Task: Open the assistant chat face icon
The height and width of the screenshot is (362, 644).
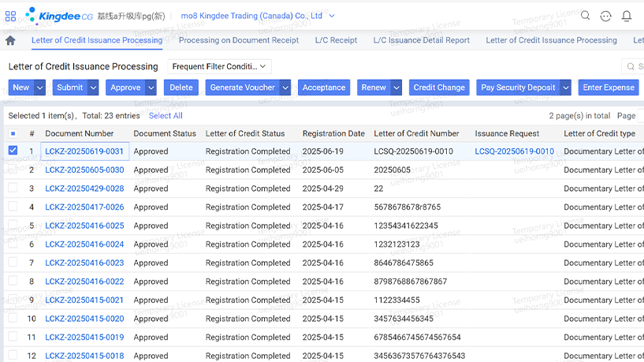Action: [605, 16]
